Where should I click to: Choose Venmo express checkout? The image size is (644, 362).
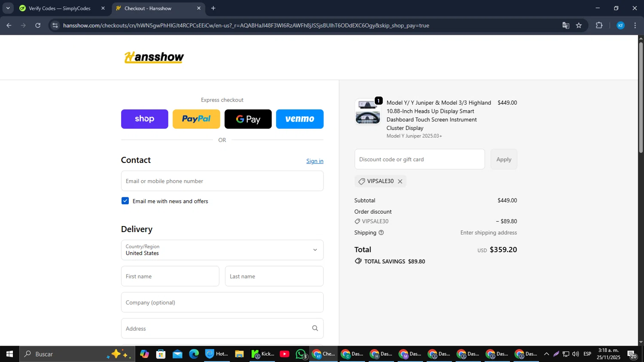300,119
